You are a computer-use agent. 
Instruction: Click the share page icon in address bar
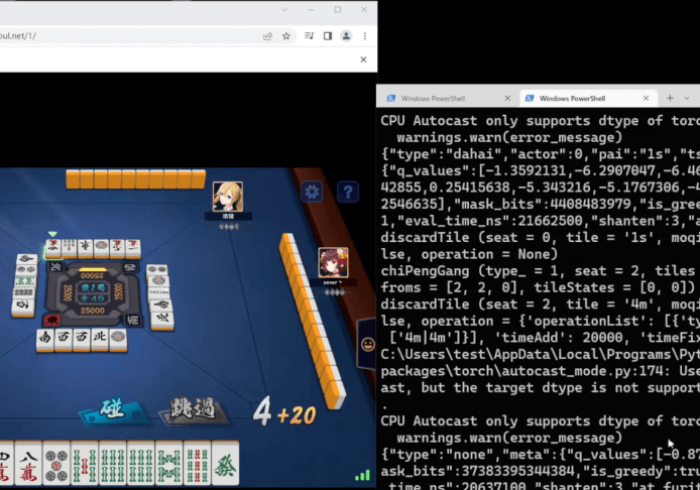267,36
